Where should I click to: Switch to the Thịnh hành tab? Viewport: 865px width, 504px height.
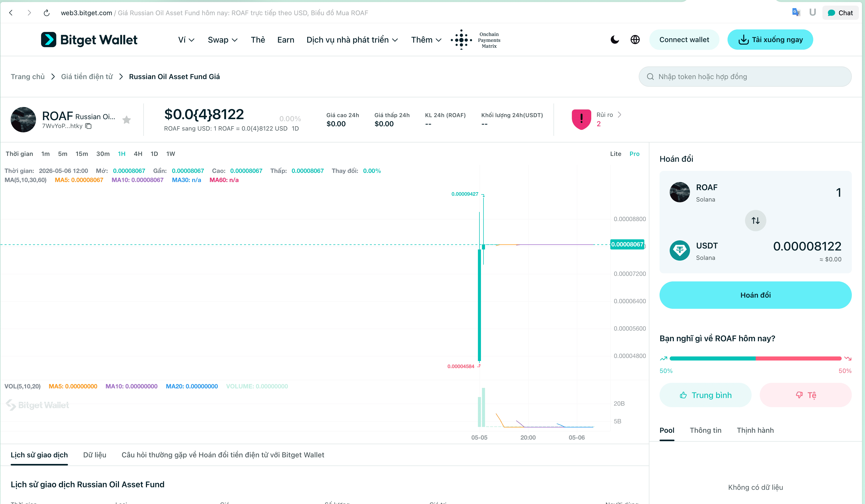(x=755, y=430)
